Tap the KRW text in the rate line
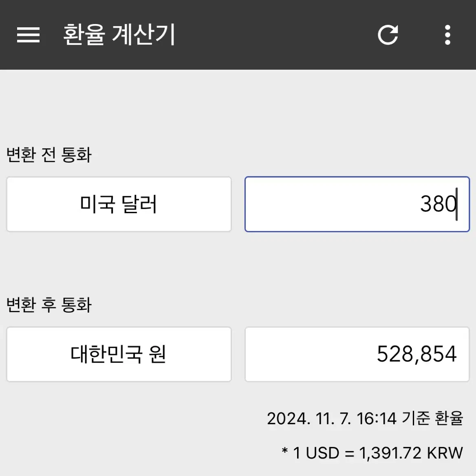Viewport: 476px width, 476px height. (x=445, y=453)
